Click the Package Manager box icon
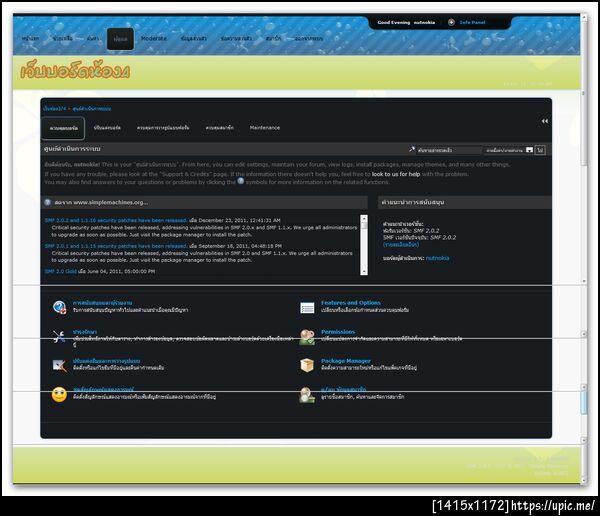 307,365
